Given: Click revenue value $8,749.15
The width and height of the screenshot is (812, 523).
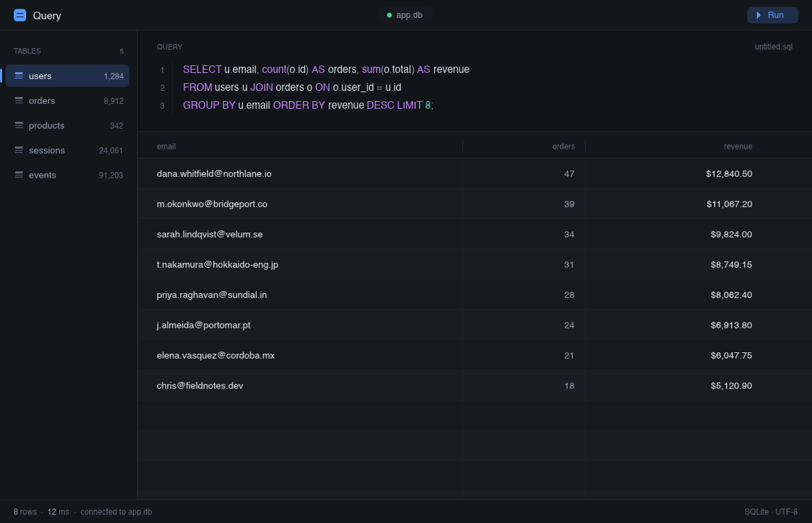Looking at the screenshot, I should coord(731,265).
